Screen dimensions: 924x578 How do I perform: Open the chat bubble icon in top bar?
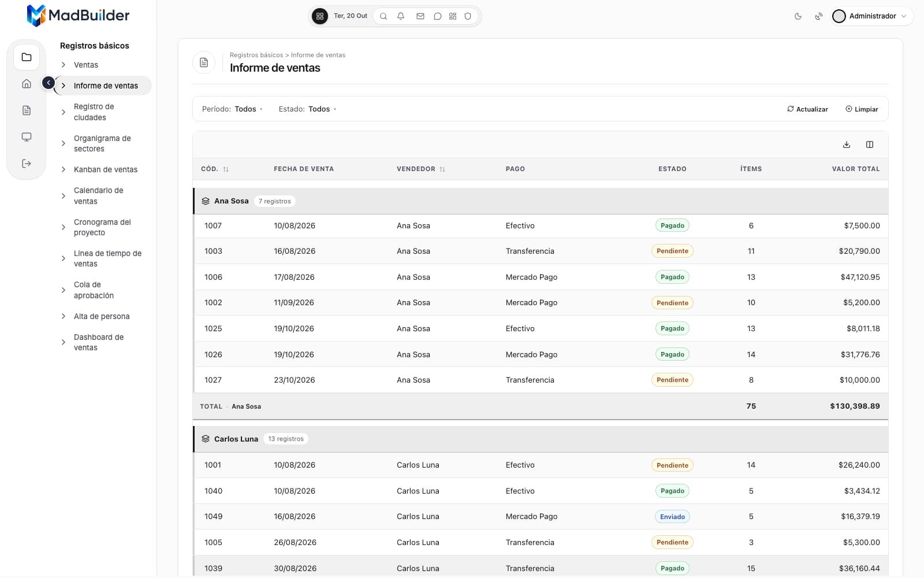click(x=438, y=16)
